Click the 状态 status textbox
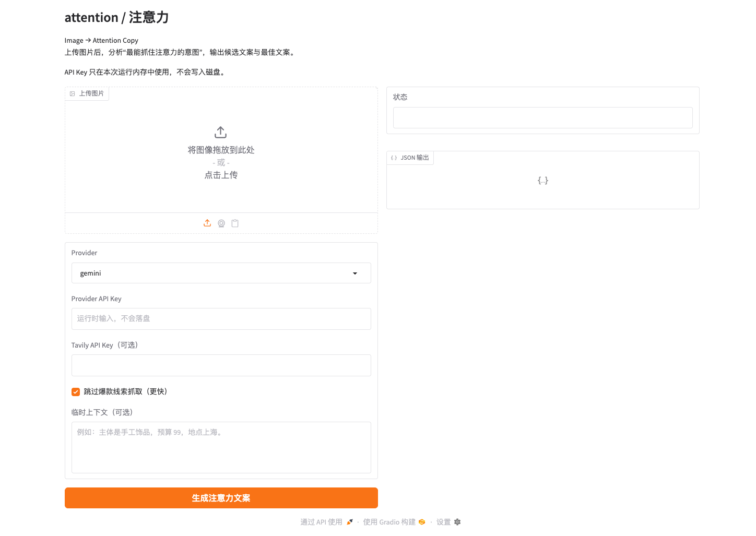The width and height of the screenshot is (756, 536). click(x=542, y=117)
